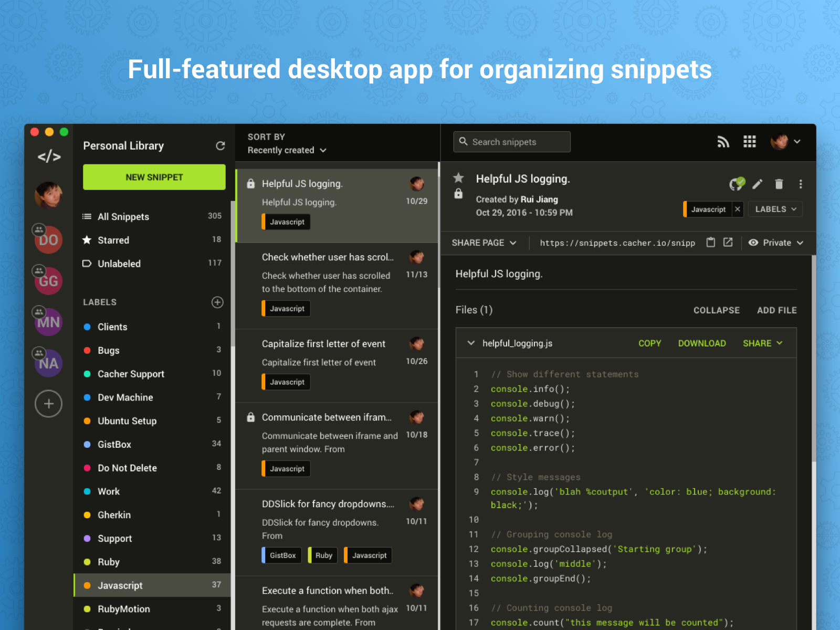840x630 pixels.
Task: Open 'Check whether user has scrol...' snippet
Action: click(x=337, y=286)
